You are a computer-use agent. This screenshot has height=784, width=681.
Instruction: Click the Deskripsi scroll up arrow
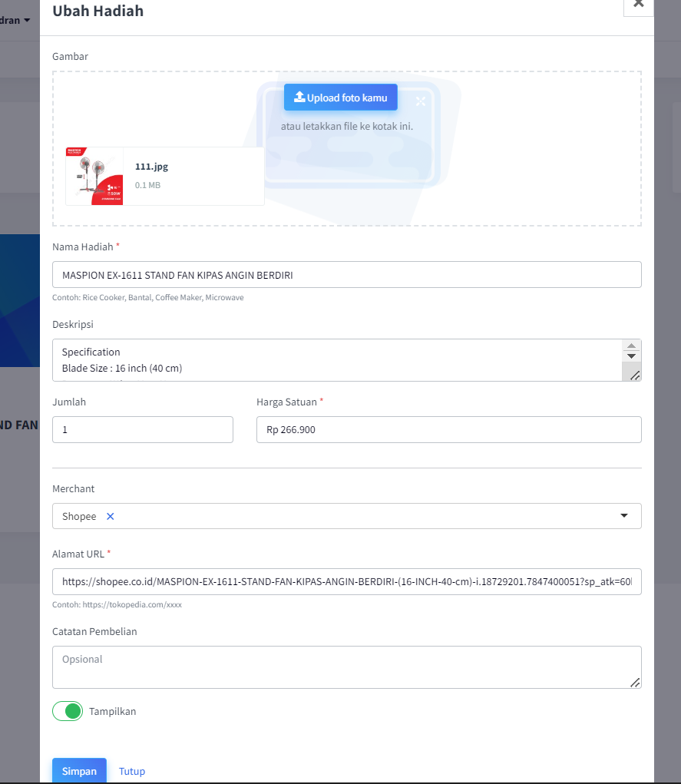pyautogui.click(x=632, y=346)
